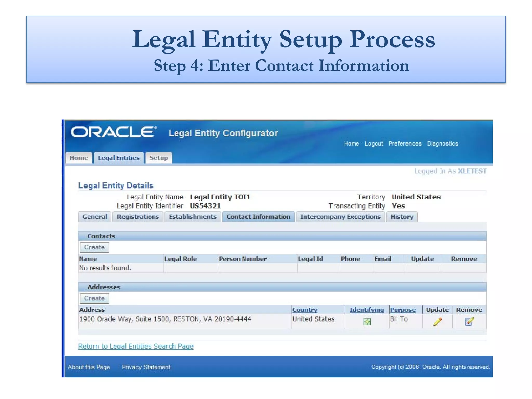Click the Remove icon for the Reston address
The height and width of the screenshot is (399, 532).
(x=469, y=322)
